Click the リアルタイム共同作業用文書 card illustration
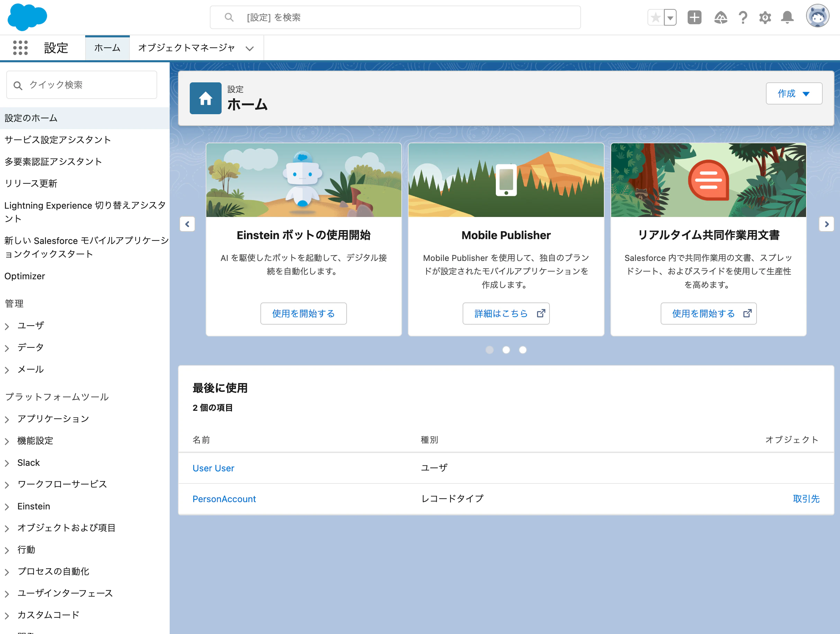Screen dimensions: 840x634 708,180
